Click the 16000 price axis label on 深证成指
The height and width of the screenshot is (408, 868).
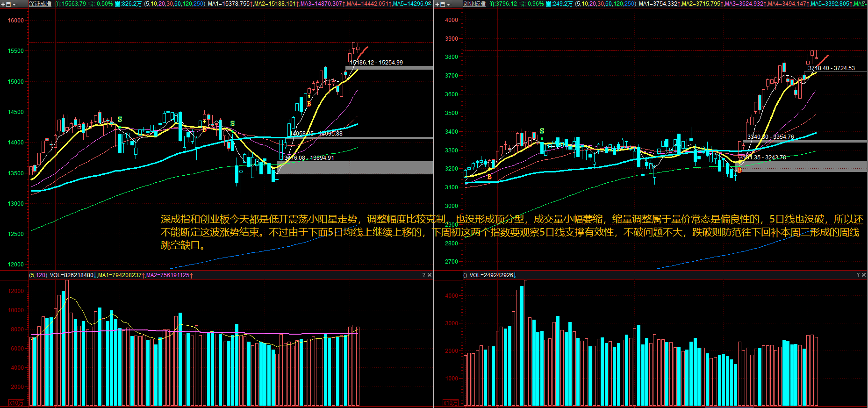coord(16,21)
